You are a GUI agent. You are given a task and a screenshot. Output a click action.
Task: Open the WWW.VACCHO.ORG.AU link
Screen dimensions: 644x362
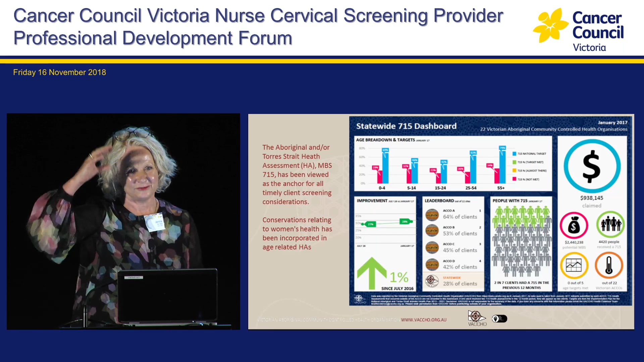[x=424, y=320]
